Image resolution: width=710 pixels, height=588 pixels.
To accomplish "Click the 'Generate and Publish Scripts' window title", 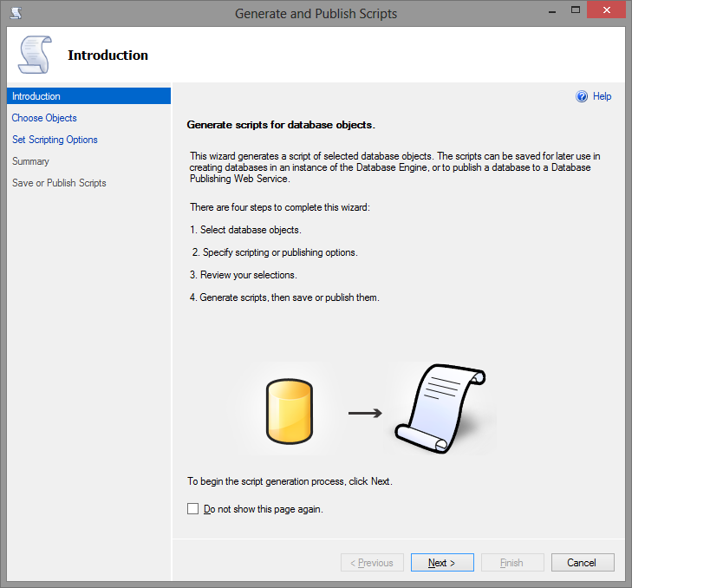I will pos(316,14).
